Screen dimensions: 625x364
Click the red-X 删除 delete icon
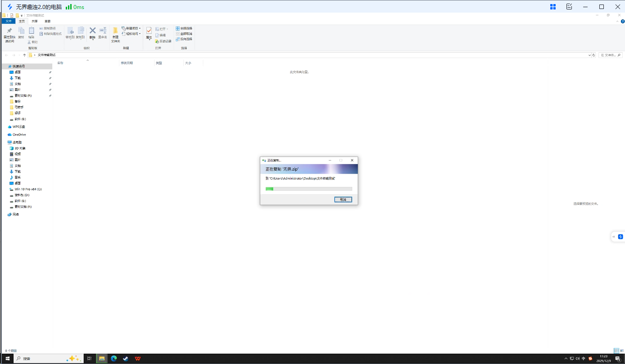click(x=92, y=31)
